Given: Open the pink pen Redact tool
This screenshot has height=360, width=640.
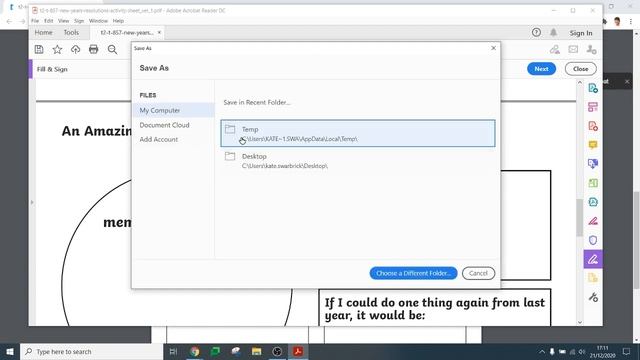Looking at the screenshot, I should pyautogui.click(x=593, y=221).
